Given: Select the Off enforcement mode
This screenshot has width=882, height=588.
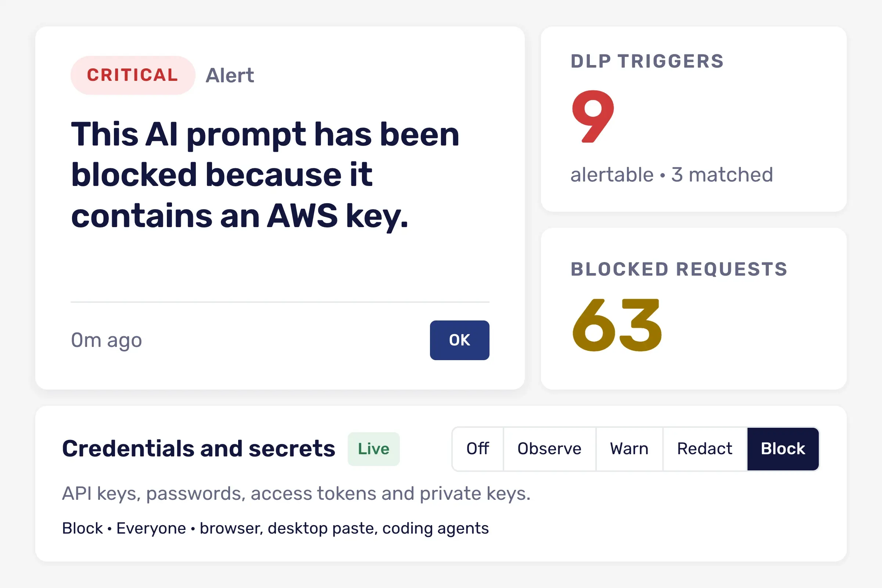Looking at the screenshot, I should click(478, 449).
